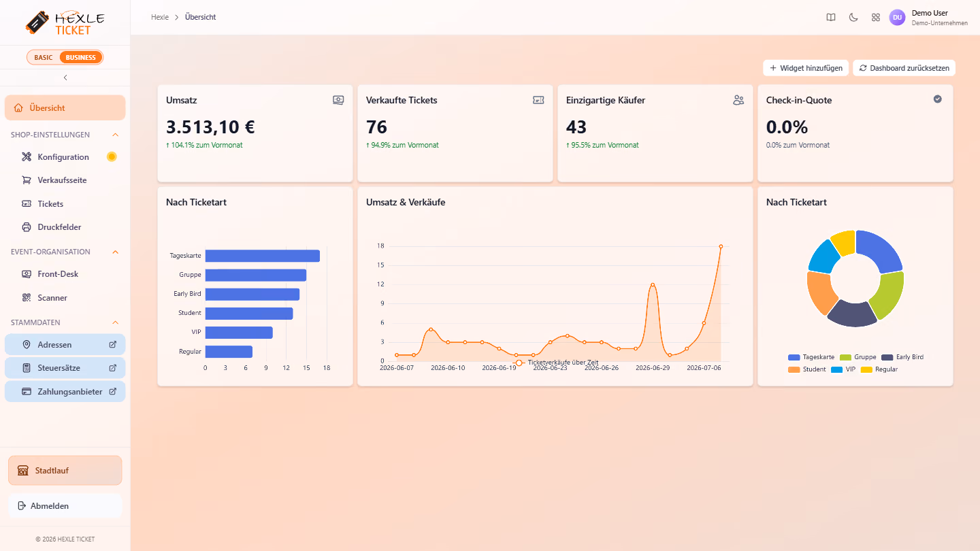Click Dashboard zurücksetzen button
Image resolution: width=980 pixels, height=551 pixels.
[904, 68]
